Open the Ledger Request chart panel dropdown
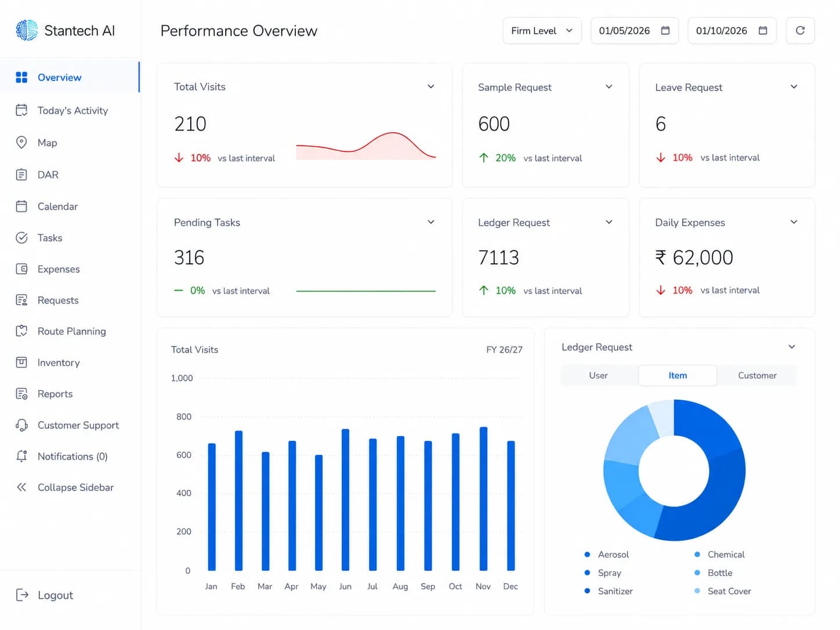Viewport: 840px width, 630px height. click(x=792, y=347)
